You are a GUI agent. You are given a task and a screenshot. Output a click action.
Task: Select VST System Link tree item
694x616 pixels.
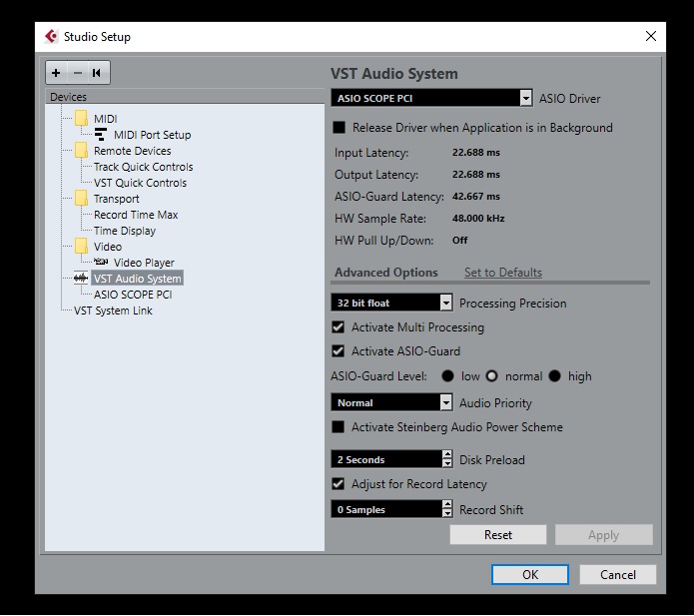(113, 310)
